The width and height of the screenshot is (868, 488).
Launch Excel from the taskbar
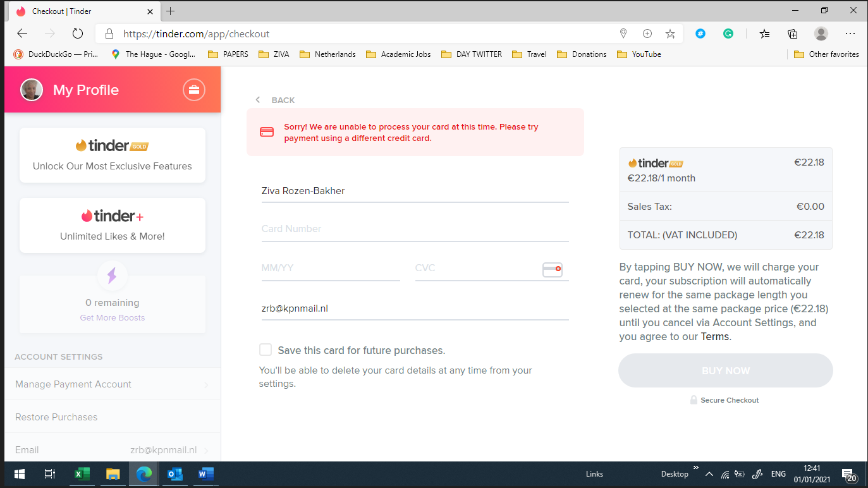pos(82,473)
